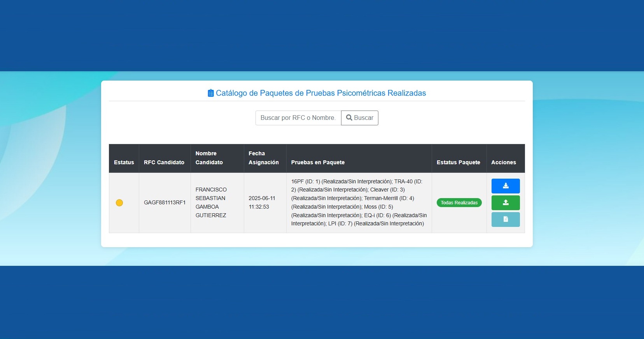Click the green upload action button
The image size is (644, 339).
pos(505,203)
